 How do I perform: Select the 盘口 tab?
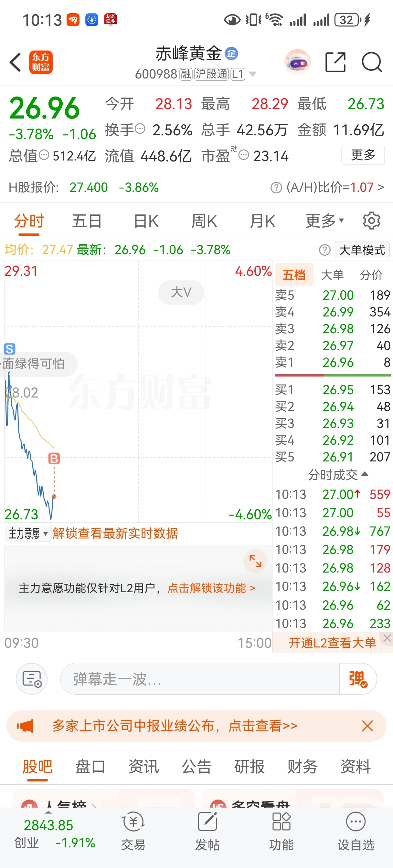pos(90,767)
